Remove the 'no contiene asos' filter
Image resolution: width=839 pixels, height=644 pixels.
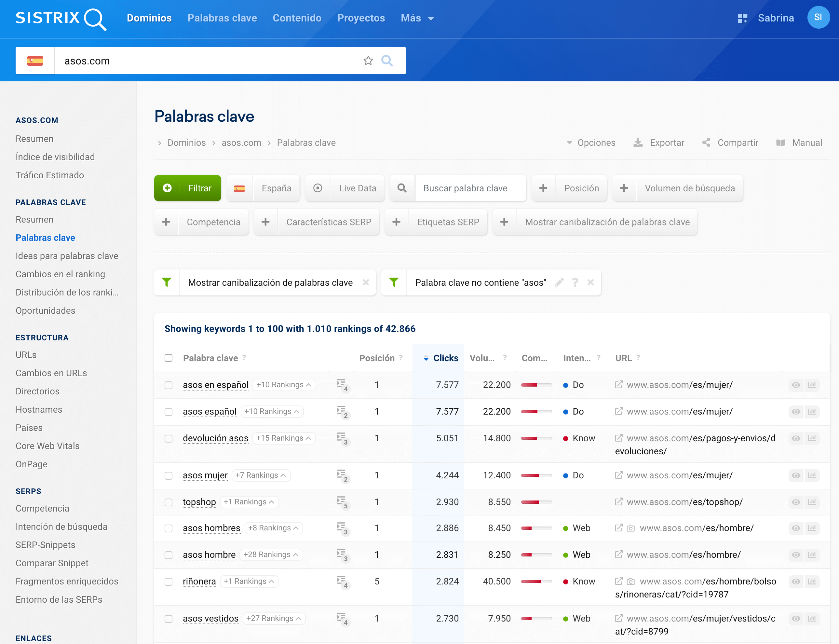pos(591,282)
